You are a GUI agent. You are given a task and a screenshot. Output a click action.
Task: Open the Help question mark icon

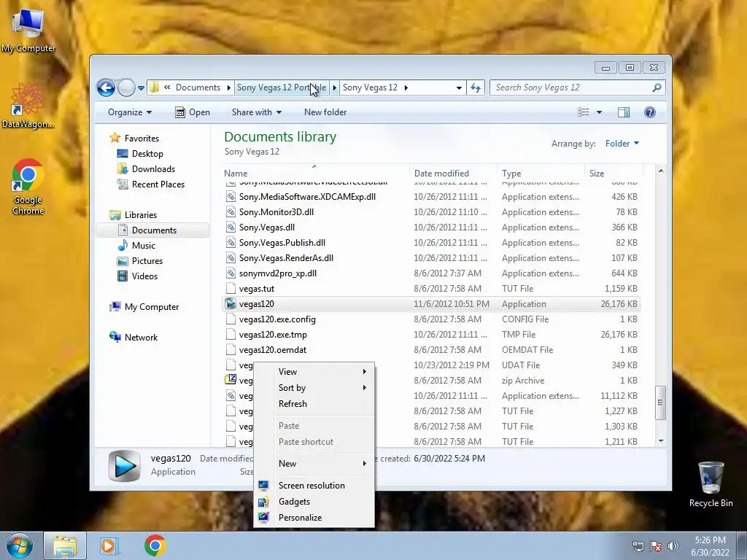650,112
